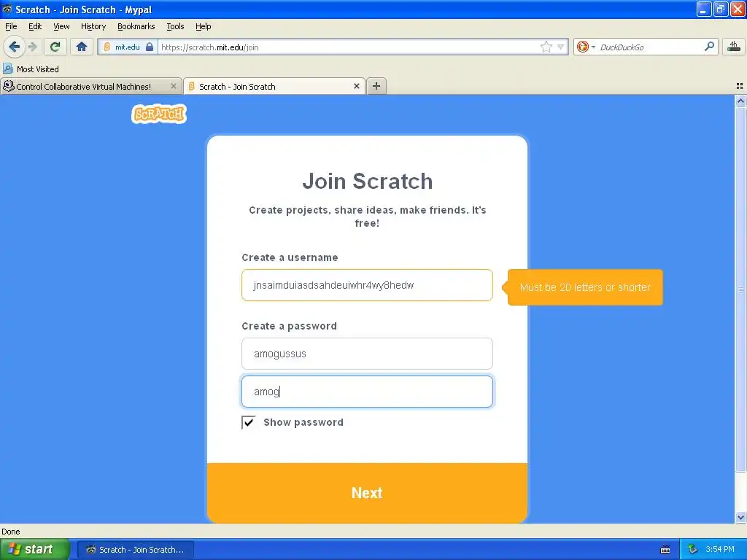The image size is (747, 560).
Task: Open the View menu
Action: (61, 26)
